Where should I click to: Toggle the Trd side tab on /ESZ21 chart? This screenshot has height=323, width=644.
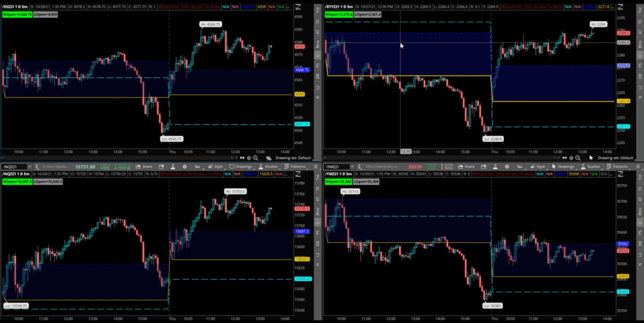pos(318,10)
